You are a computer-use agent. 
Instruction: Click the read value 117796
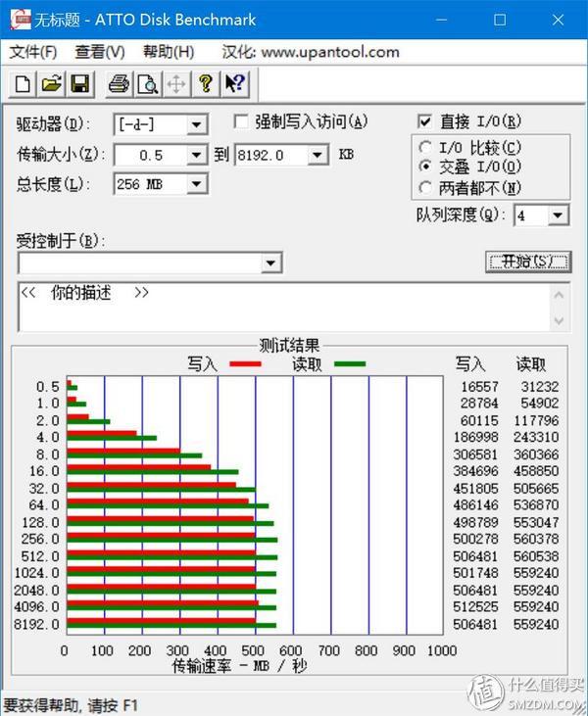536,420
